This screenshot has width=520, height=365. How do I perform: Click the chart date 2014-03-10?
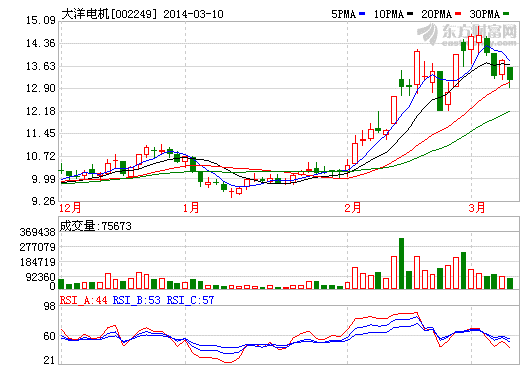pos(193,14)
